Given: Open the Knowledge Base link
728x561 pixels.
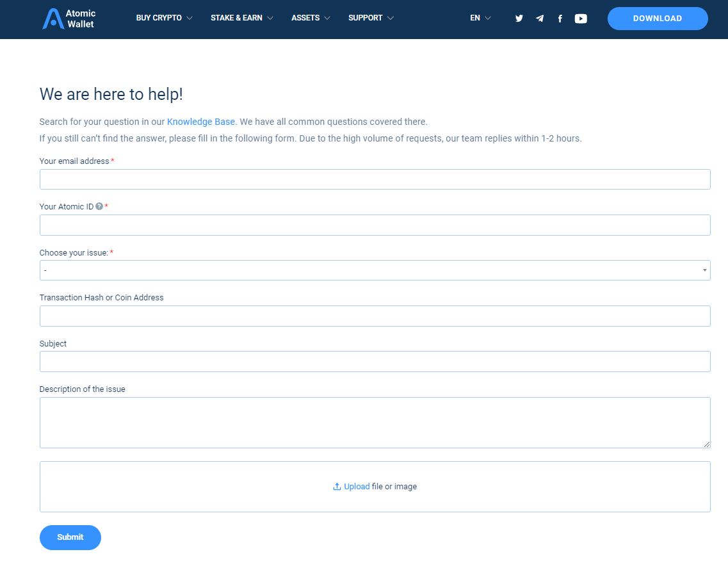Looking at the screenshot, I should click(201, 122).
